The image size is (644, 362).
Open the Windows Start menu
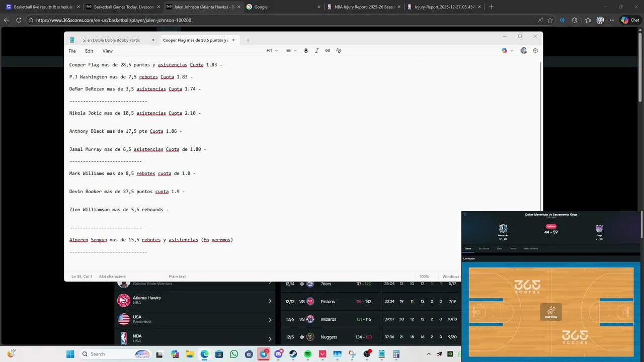click(x=70, y=354)
